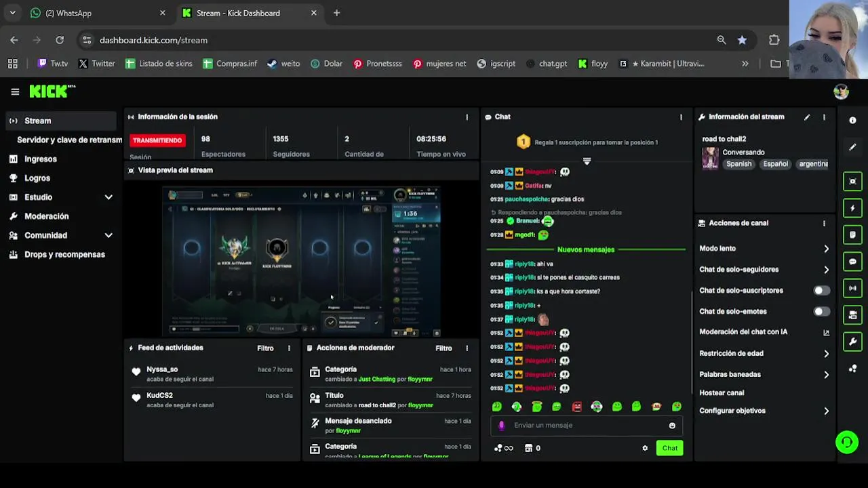Image resolution: width=868 pixels, height=488 pixels.
Task: Toggle the lightning bolt activity widget icon
Action: pos(852,208)
